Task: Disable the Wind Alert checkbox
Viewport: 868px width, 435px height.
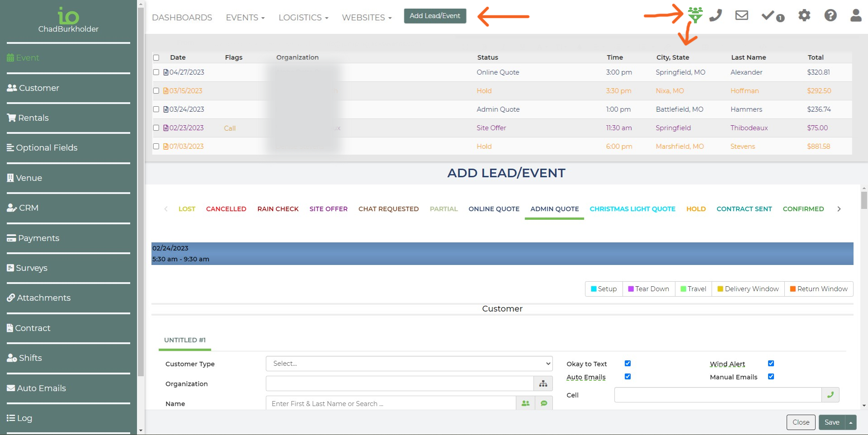Action: click(x=771, y=364)
